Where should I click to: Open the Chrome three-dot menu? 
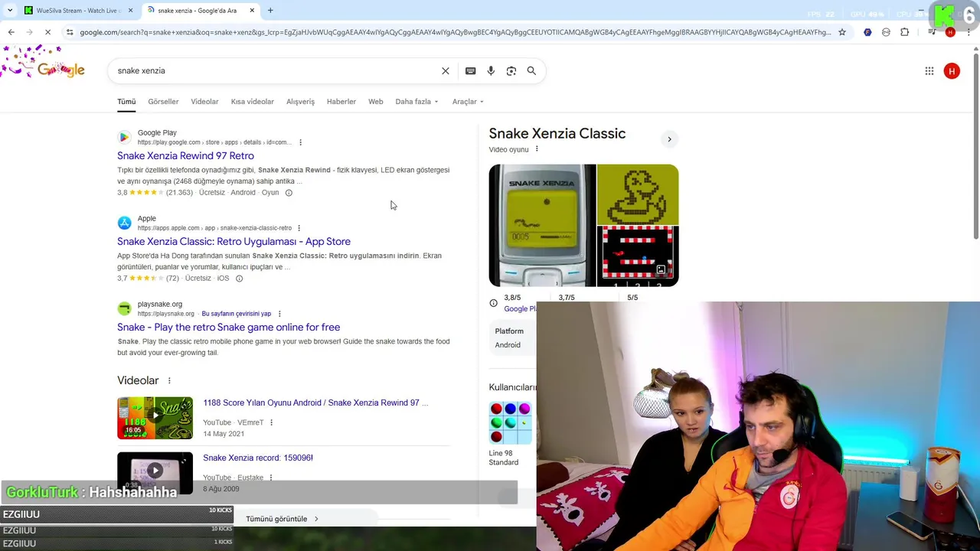point(967,32)
